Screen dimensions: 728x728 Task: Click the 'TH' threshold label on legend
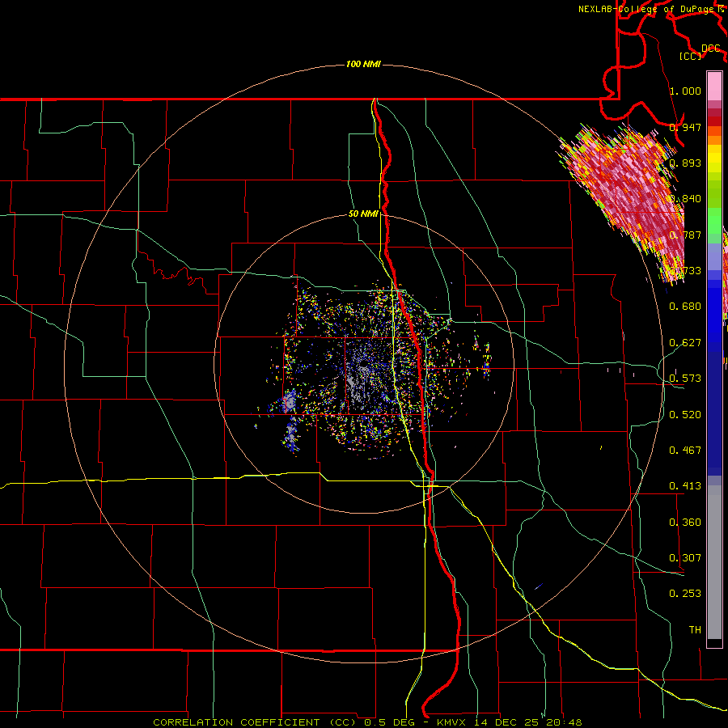[695, 630]
